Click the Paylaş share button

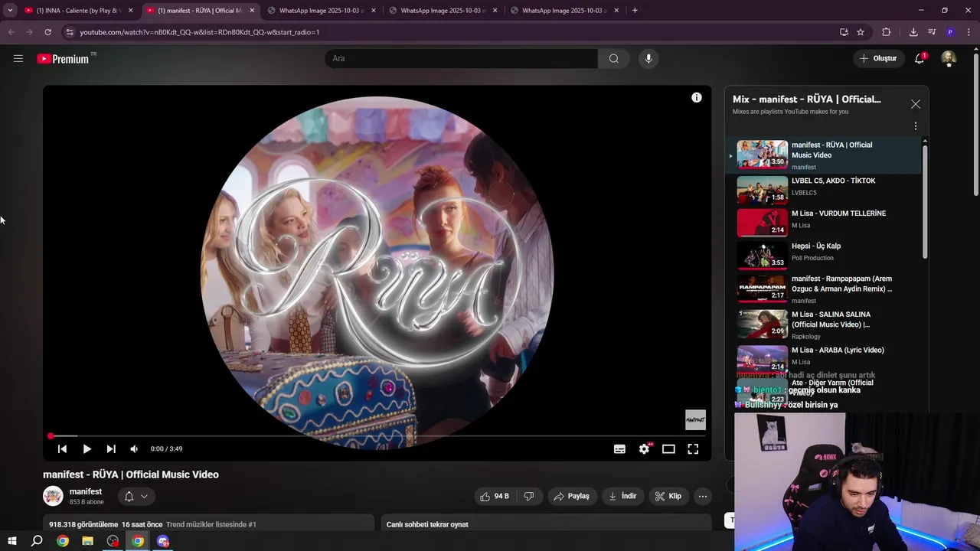(571, 496)
